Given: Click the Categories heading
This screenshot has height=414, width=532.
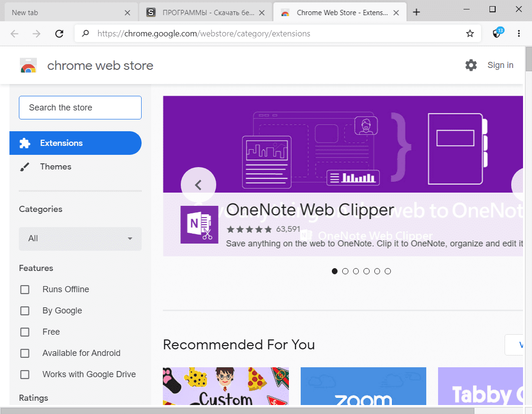Looking at the screenshot, I should pos(41,209).
